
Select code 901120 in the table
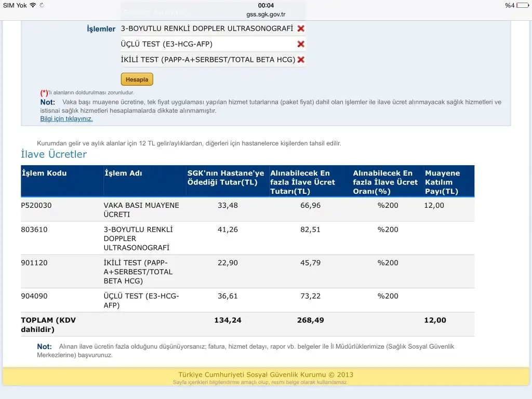click(x=34, y=262)
